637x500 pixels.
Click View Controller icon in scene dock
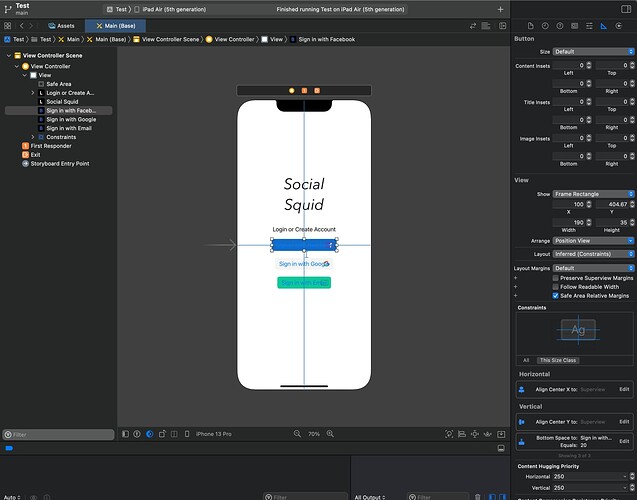click(x=291, y=91)
